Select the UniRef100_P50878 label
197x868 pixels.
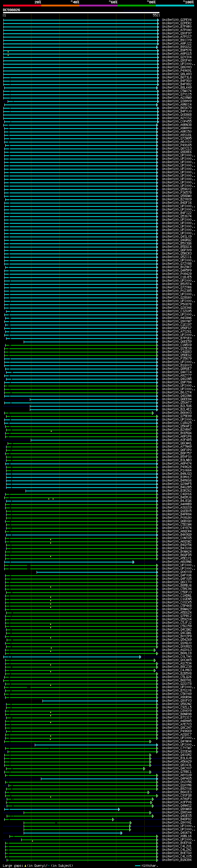coord(177,304)
